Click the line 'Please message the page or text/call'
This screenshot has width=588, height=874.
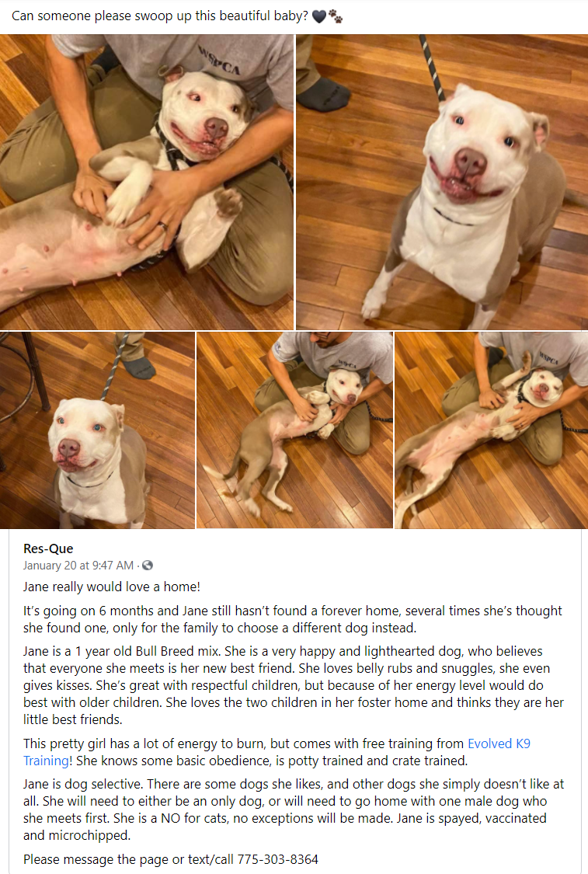(171, 859)
